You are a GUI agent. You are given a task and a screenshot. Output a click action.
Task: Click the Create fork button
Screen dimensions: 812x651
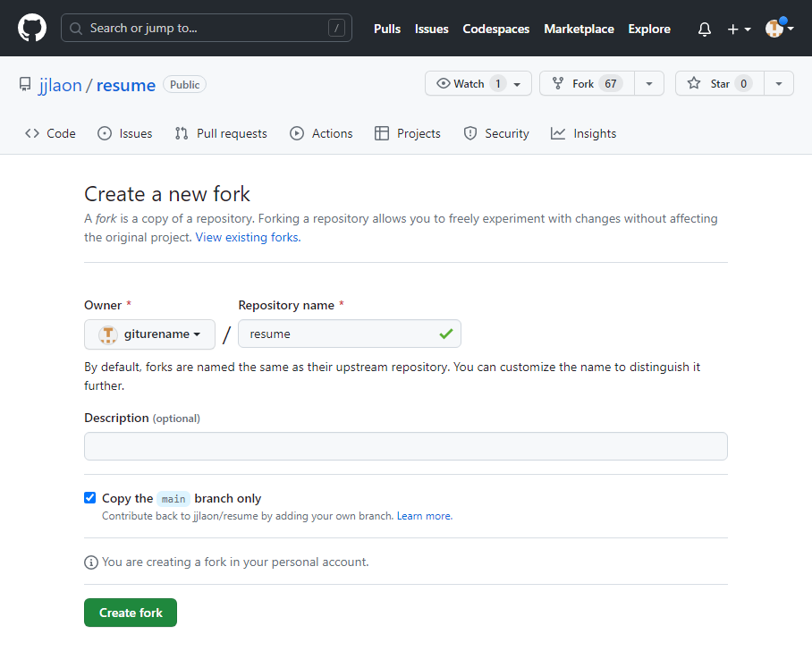[131, 613]
